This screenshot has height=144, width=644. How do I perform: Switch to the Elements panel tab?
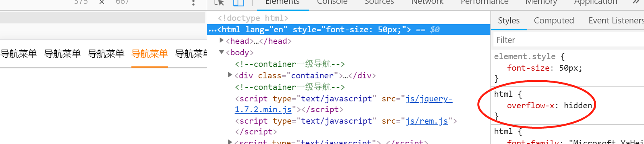[x=282, y=2]
